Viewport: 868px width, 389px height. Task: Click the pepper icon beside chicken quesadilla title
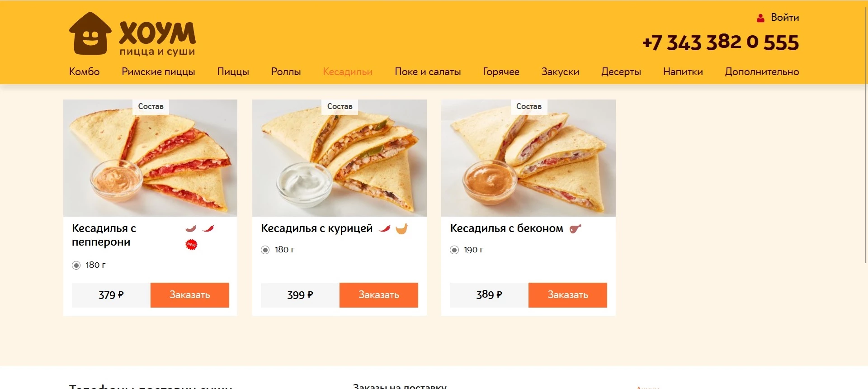(x=384, y=228)
